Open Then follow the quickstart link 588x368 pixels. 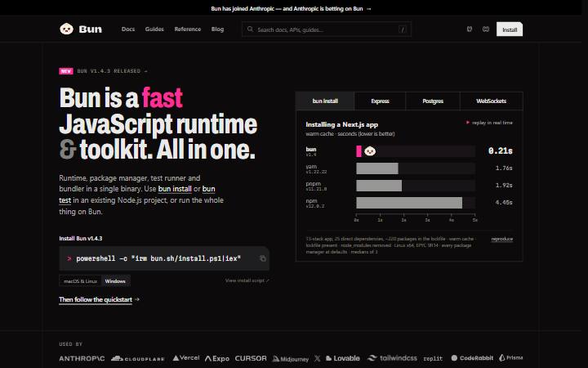coord(99,299)
